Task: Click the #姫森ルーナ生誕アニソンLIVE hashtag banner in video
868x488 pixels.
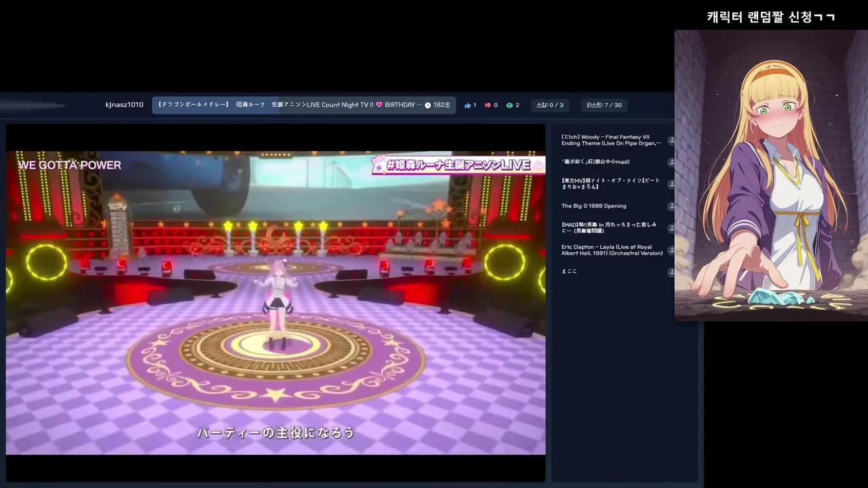Action: coord(458,165)
